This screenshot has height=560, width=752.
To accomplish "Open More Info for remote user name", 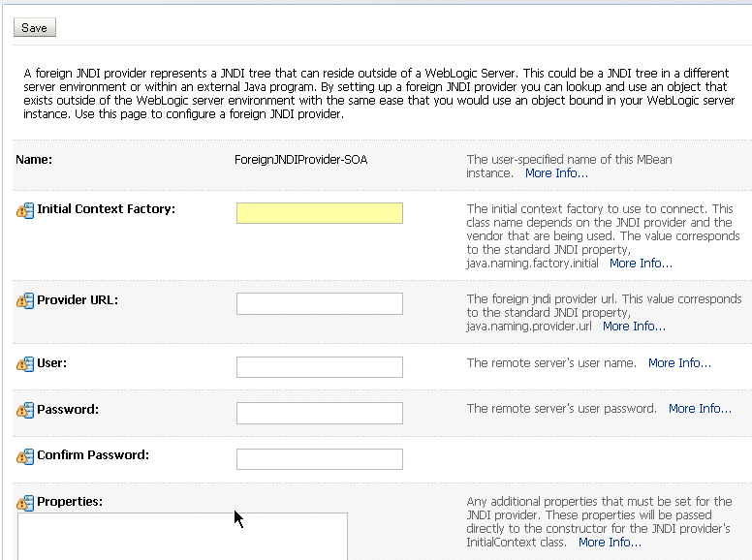I will pyautogui.click(x=679, y=363).
